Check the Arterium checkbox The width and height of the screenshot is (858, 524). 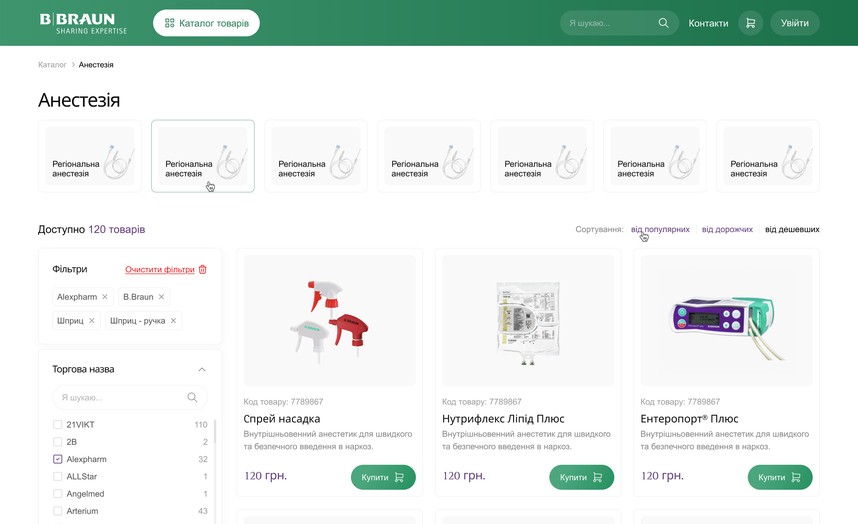point(57,511)
